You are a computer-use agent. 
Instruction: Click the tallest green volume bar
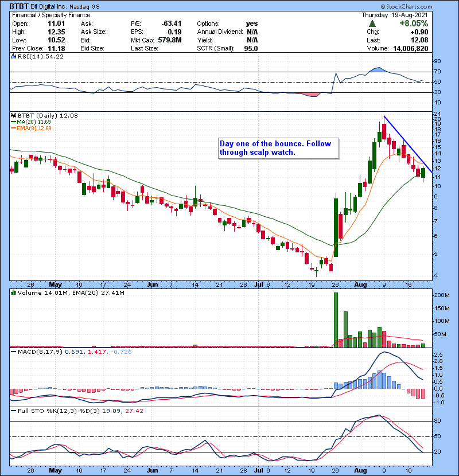pos(336,320)
